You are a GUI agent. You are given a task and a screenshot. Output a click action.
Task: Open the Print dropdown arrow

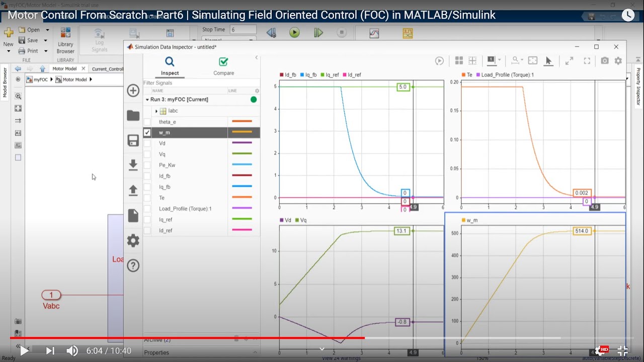coord(45,51)
